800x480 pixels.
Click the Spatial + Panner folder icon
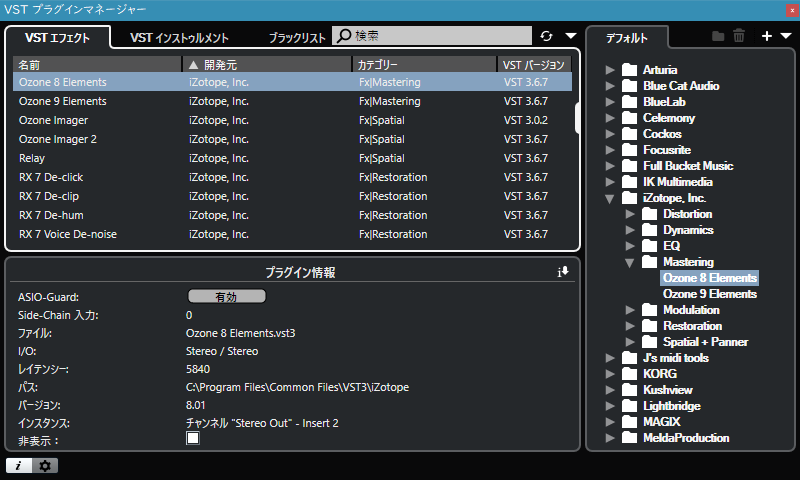click(649, 342)
